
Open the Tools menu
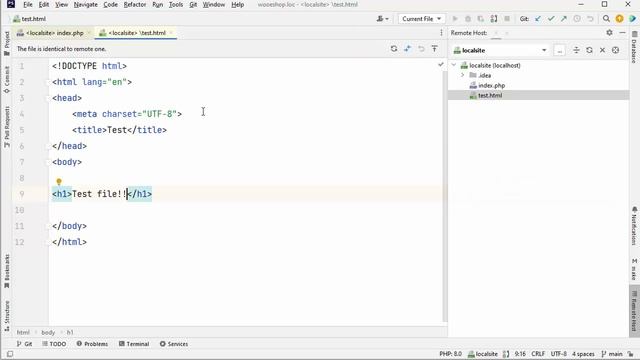pos(176,4)
